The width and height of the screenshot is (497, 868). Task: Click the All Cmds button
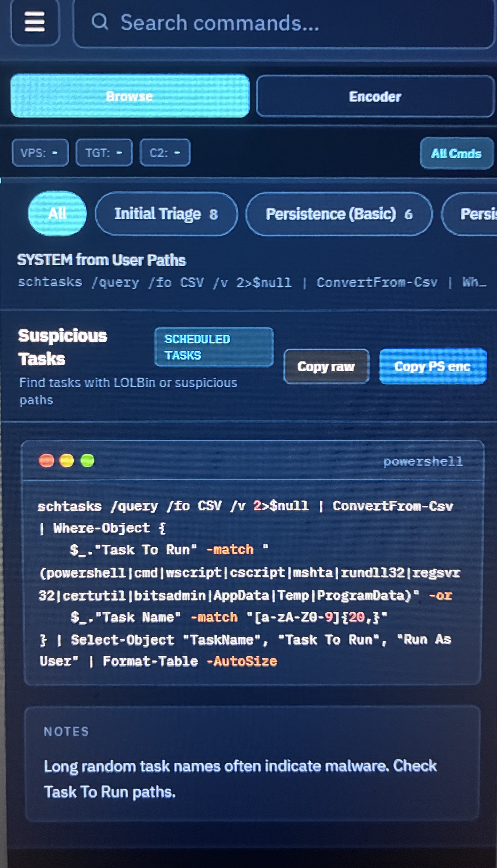[456, 154]
